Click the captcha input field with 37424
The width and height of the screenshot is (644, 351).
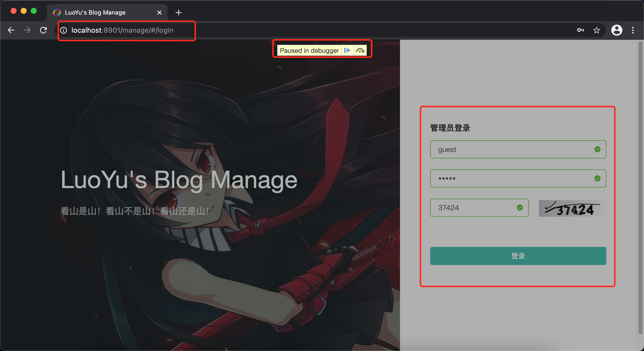pos(473,208)
